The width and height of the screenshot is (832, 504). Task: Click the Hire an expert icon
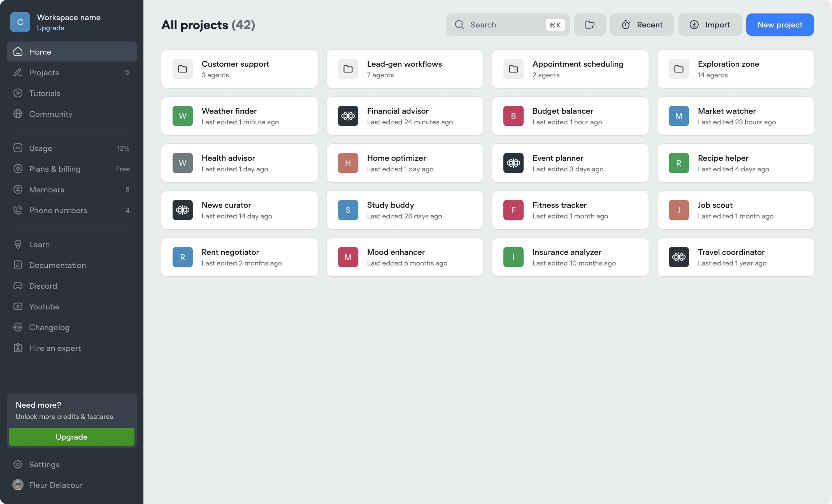pos(18,348)
